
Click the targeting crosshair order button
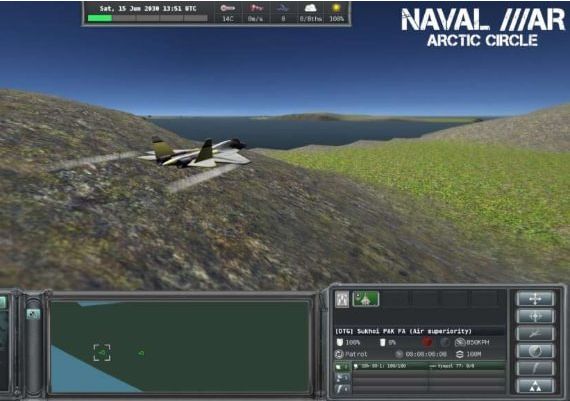(x=535, y=316)
